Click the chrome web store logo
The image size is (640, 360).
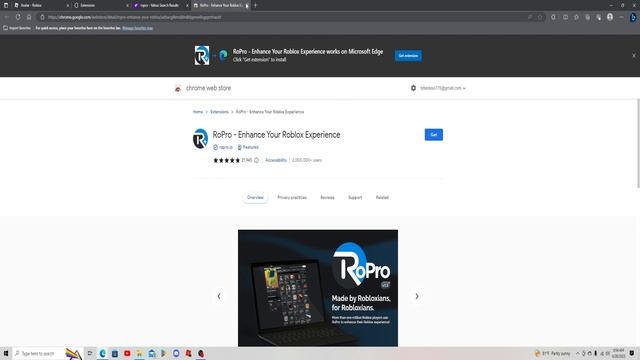pos(203,88)
